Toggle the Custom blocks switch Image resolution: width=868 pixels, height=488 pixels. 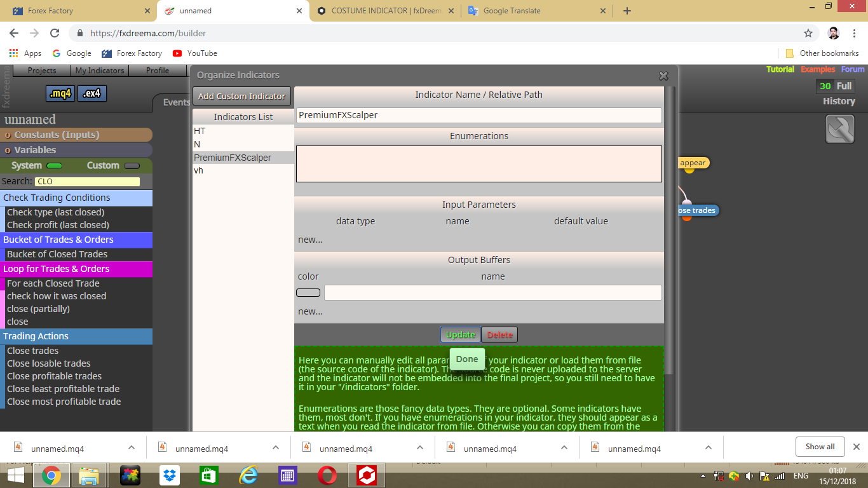pyautogui.click(x=132, y=166)
